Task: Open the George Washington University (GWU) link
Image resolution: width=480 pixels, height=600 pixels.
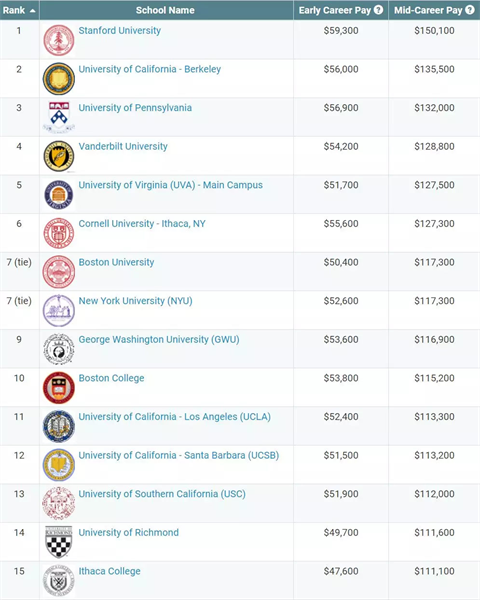Action: (159, 339)
